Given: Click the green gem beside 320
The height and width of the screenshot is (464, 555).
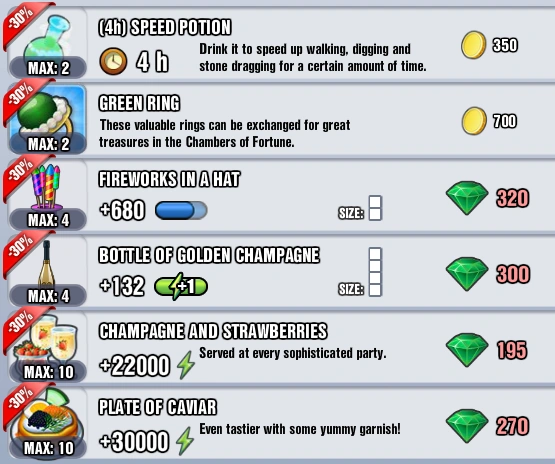Looking at the screenshot, I should [x=467, y=198].
